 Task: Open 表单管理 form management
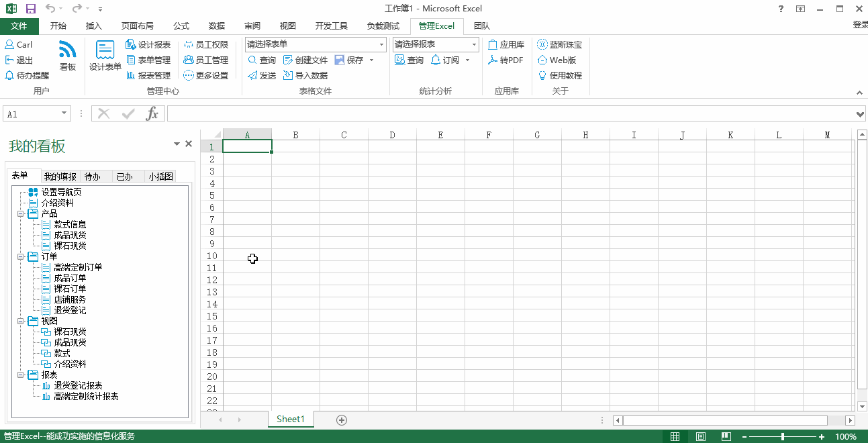pyautogui.click(x=148, y=60)
